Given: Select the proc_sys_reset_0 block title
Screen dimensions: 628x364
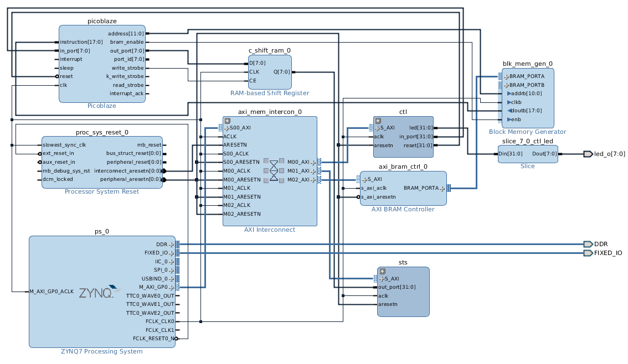Looking at the screenshot, I should [x=102, y=132].
